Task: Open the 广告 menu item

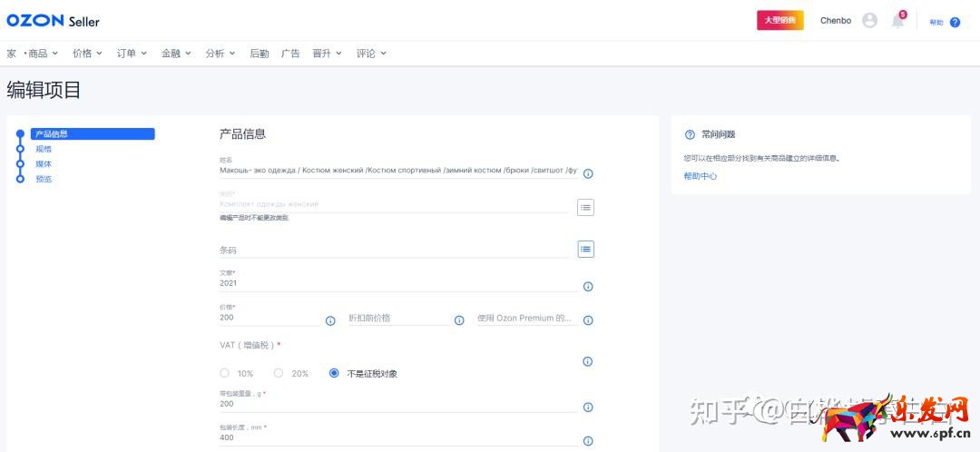Action: click(x=290, y=54)
